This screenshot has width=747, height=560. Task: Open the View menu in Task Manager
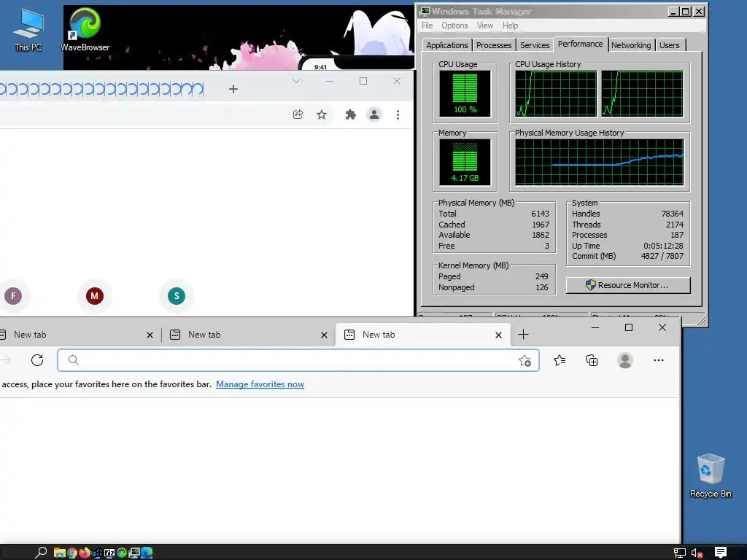coord(485,26)
